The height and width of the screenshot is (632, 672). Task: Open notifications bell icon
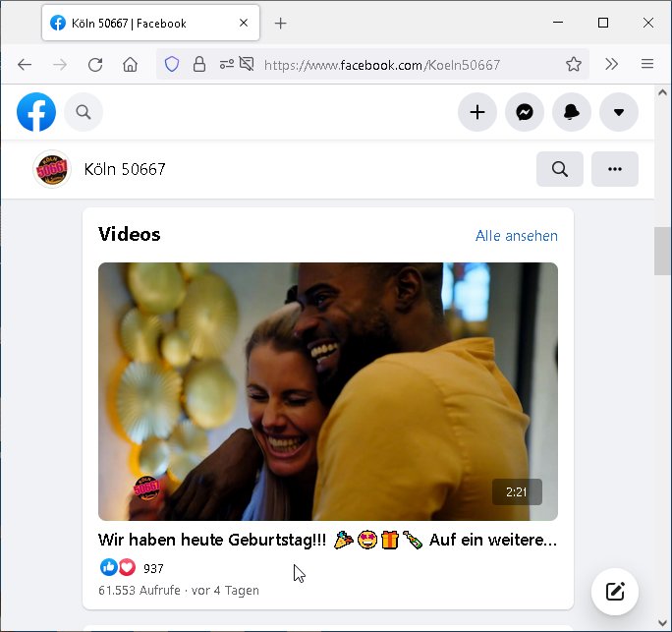(572, 113)
